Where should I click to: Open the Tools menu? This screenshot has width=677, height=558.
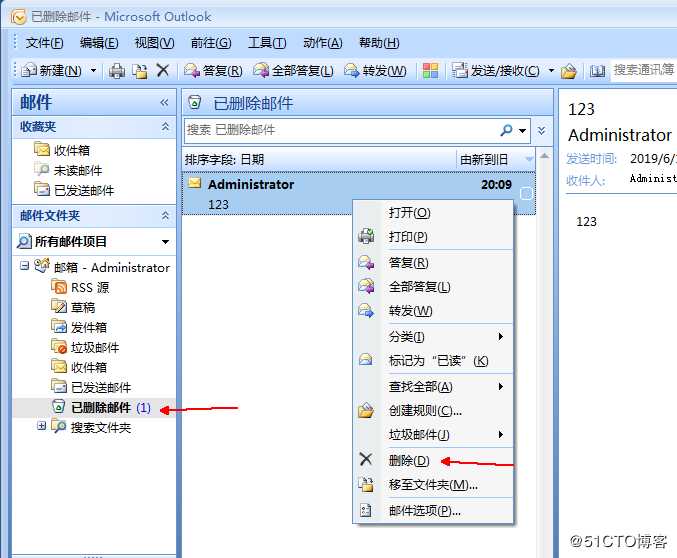(x=267, y=43)
